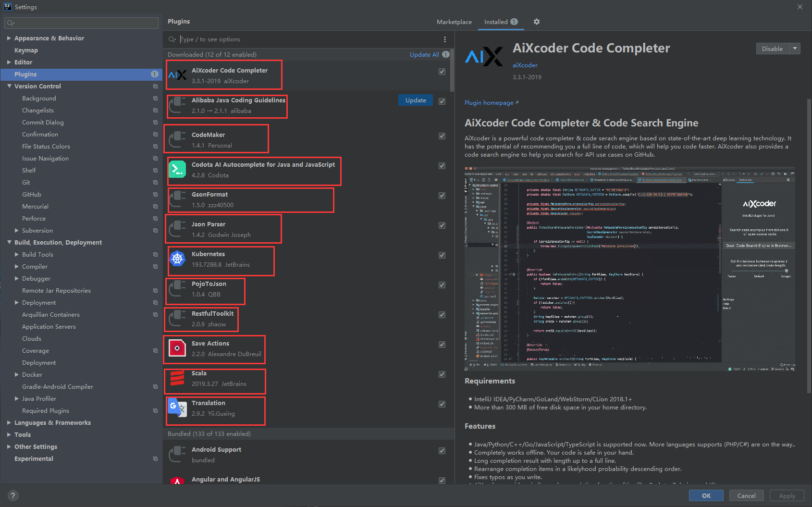Click the AiXcoder plugin icon in list
Image resolution: width=812 pixels, height=507 pixels.
pyautogui.click(x=177, y=75)
